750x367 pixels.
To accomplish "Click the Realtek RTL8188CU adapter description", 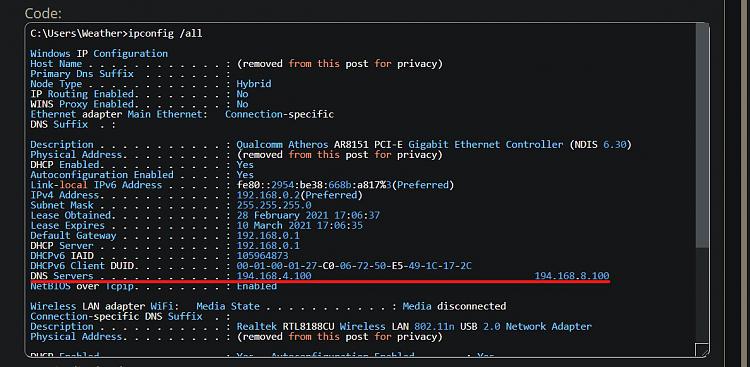I will (414, 326).
